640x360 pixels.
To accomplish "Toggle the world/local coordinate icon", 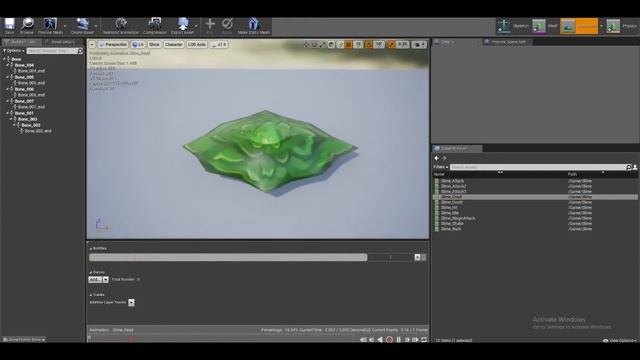I will pos(331,44).
